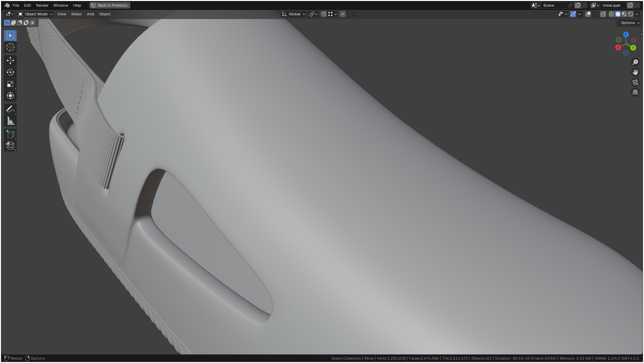Open the viewport Select menu
This screenshot has height=363, width=644.
tap(76, 14)
